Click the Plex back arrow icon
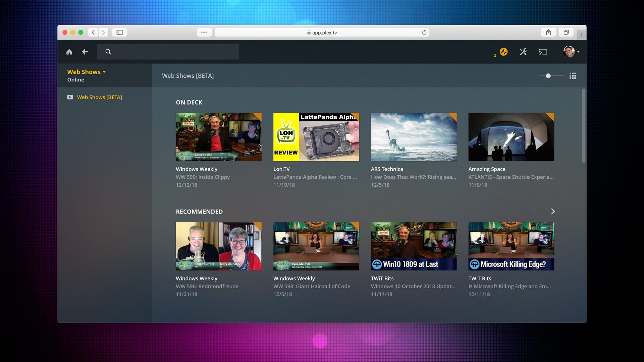 point(85,52)
